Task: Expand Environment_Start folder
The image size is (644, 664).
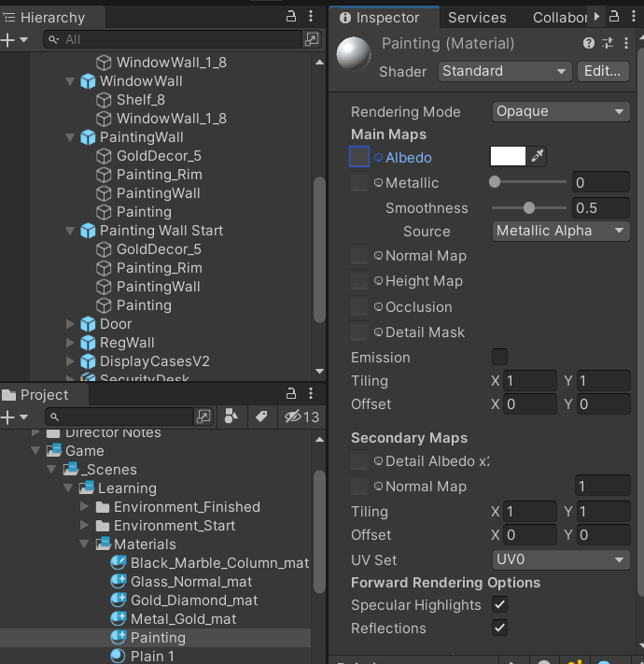Action: [84, 525]
